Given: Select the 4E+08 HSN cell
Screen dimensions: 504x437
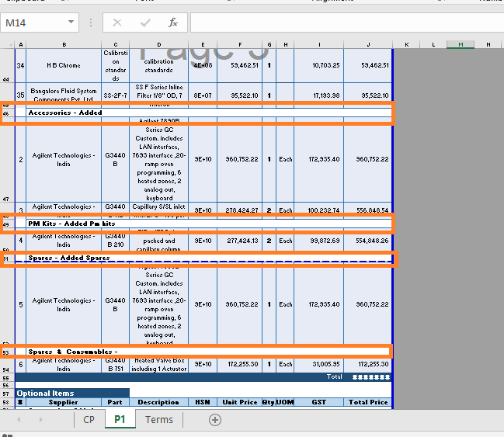Looking at the screenshot, I should [203, 65].
